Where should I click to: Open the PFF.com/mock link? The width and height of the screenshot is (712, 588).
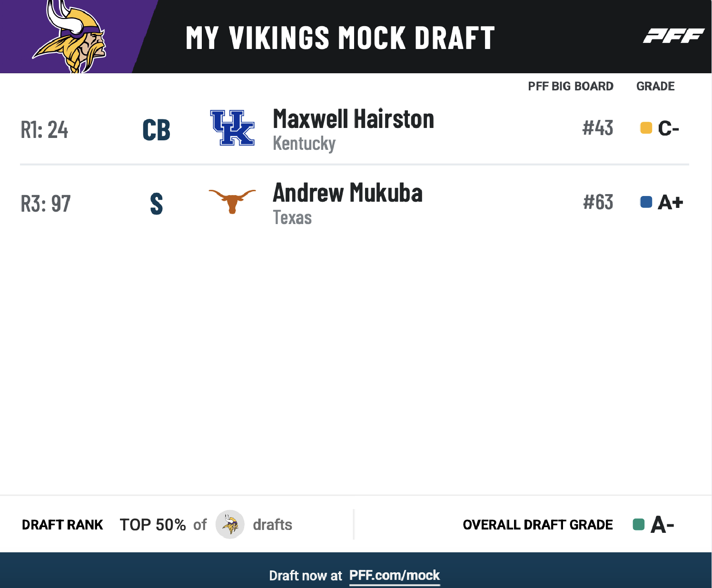point(395,575)
